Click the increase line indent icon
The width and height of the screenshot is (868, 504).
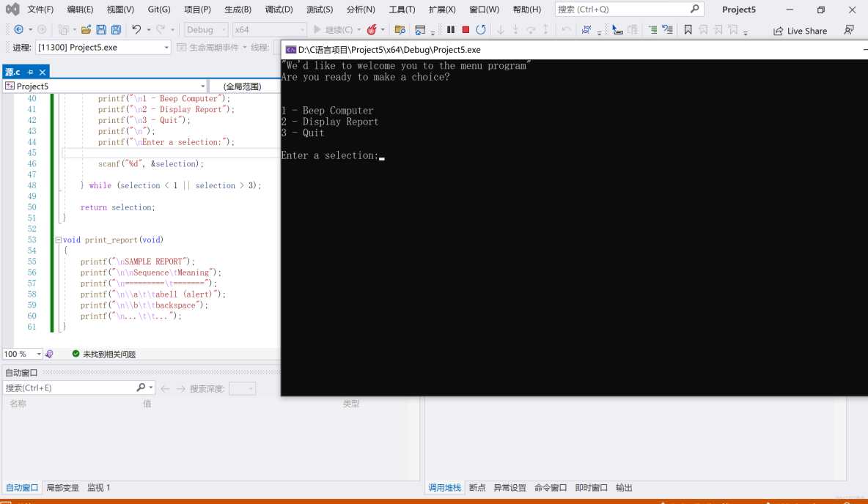[x=652, y=29]
